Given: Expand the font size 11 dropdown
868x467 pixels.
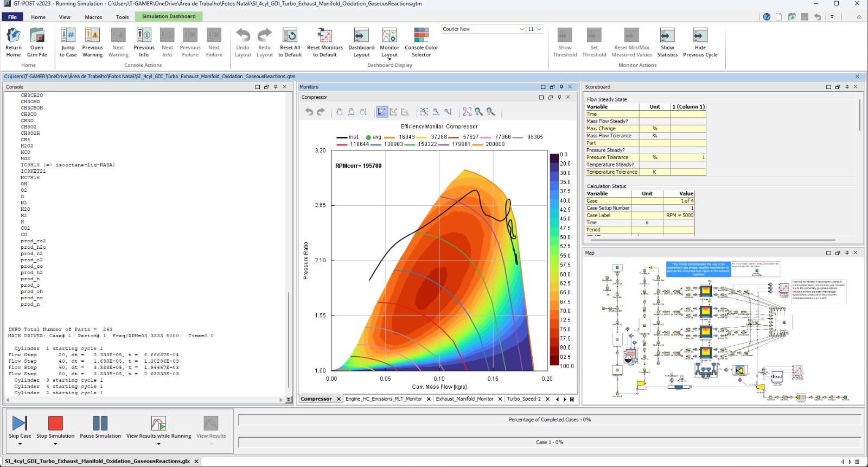Looking at the screenshot, I should 539,29.
